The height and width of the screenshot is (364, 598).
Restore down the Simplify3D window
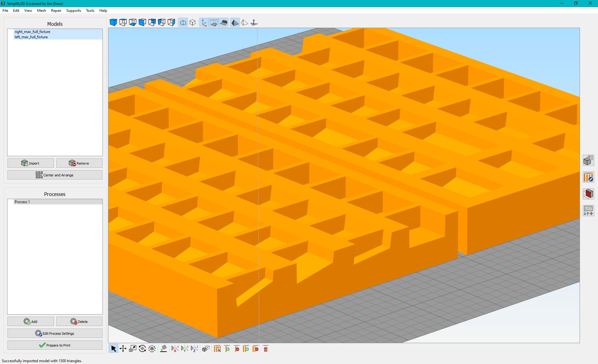tap(576, 3)
